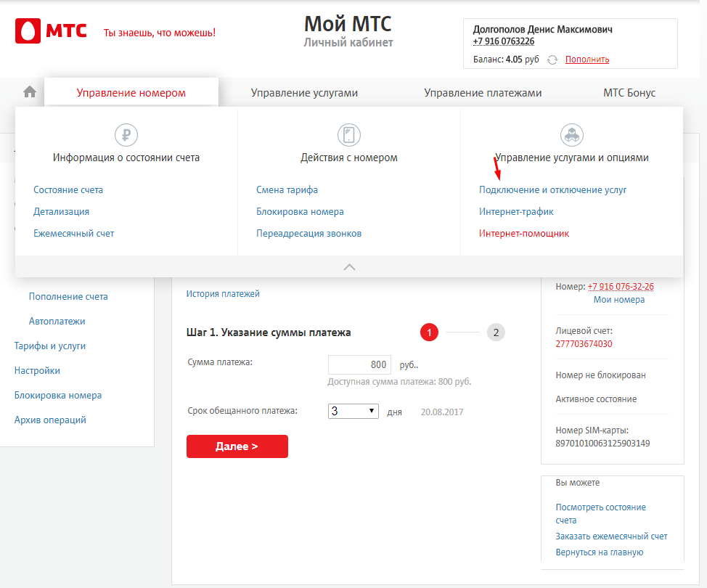Select Настройки in the sidebar
707x588 pixels.
click(x=38, y=371)
